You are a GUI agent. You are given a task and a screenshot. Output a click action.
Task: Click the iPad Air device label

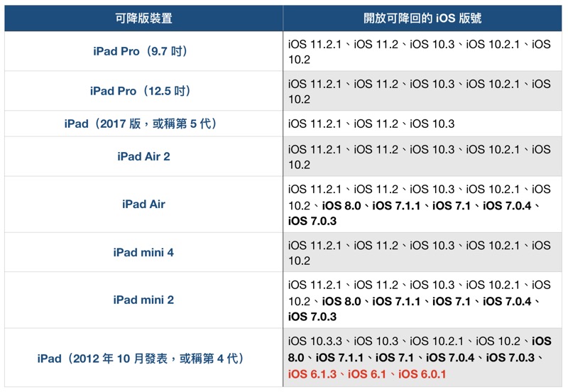143,204
